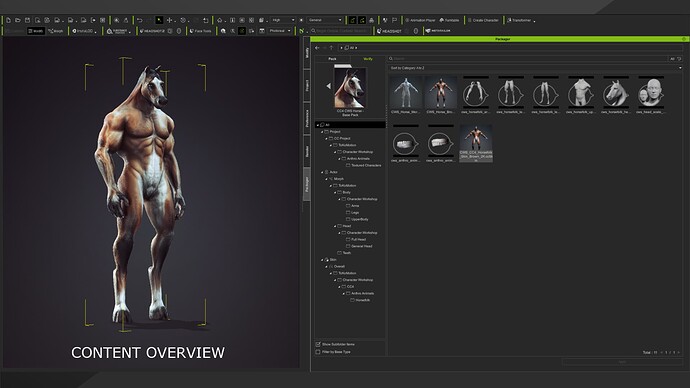Viewport: 690px width, 388px height.
Task: Select the Verify tab
Action: pyautogui.click(x=368, y=59)
